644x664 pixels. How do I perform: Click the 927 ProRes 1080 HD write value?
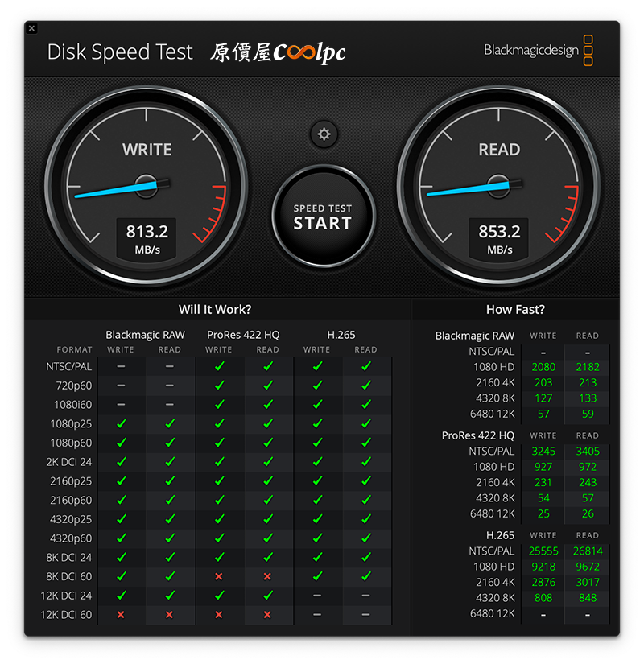[x=543, y=467]
